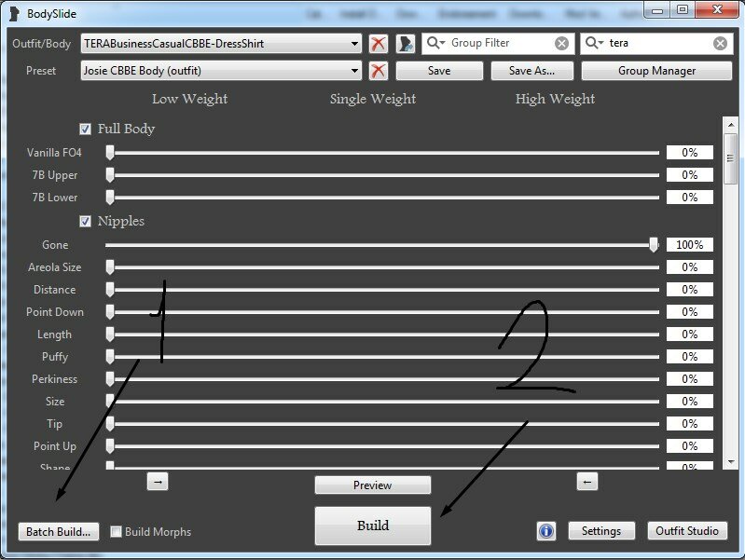Screen dimensions: 745x560
Task: Click the Areola Size percentage value field
Action: click(690, 266)
